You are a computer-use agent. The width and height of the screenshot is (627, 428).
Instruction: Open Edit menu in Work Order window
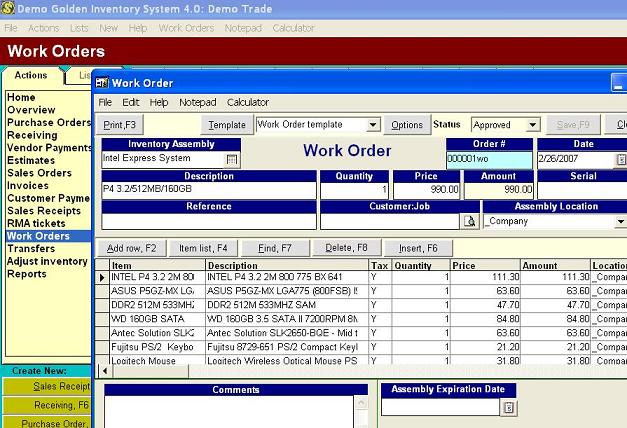[x=131, y=102]
